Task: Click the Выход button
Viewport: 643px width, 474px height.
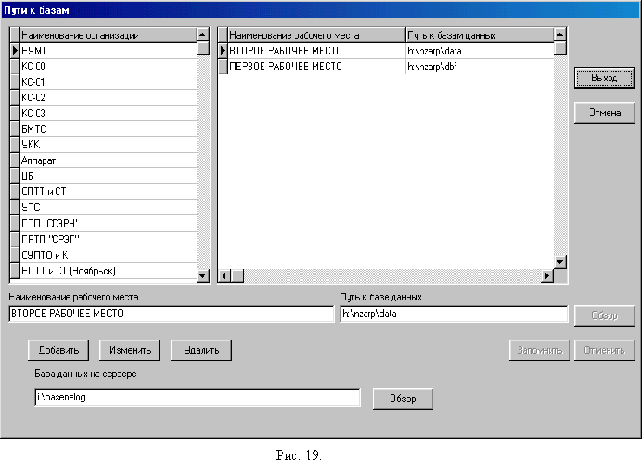Action: [x=604, y=78]
